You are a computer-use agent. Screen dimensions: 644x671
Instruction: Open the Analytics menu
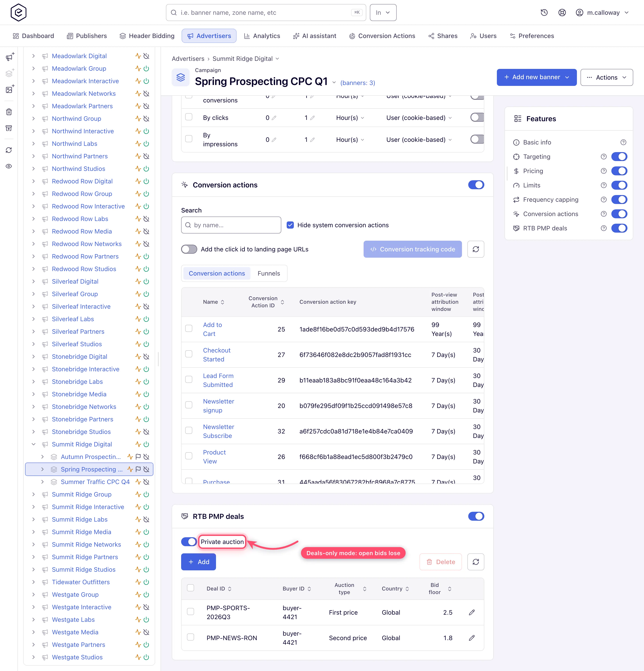tap(262, 36)
